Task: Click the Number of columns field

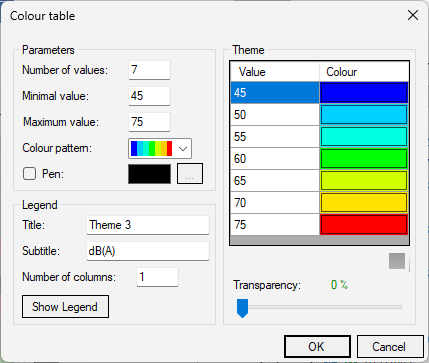Action: [157, 277]
